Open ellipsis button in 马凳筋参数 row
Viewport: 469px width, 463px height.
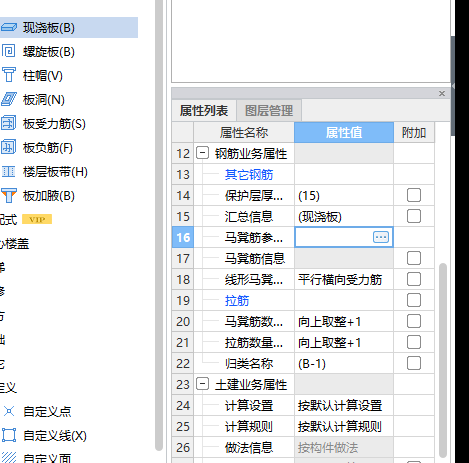[x=381, y=237]
